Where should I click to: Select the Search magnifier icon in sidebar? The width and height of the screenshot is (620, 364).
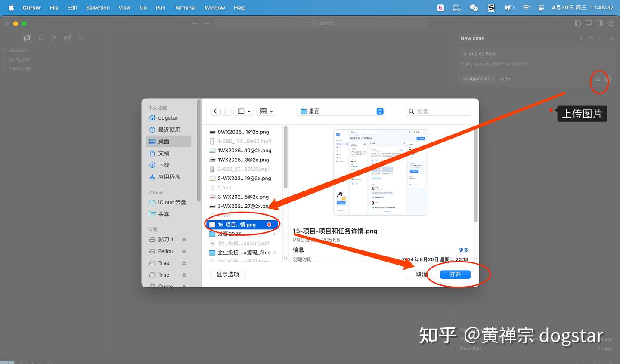40,38
